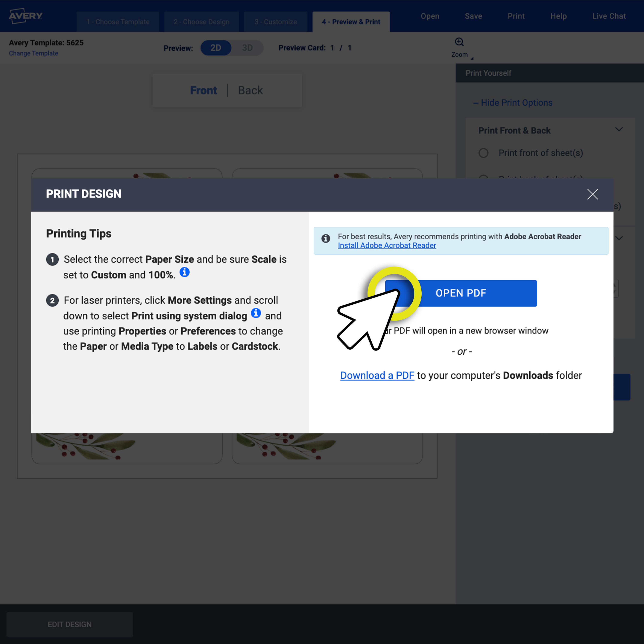Switch to the Back card view

pyautogui.click(x=250, y=90)
